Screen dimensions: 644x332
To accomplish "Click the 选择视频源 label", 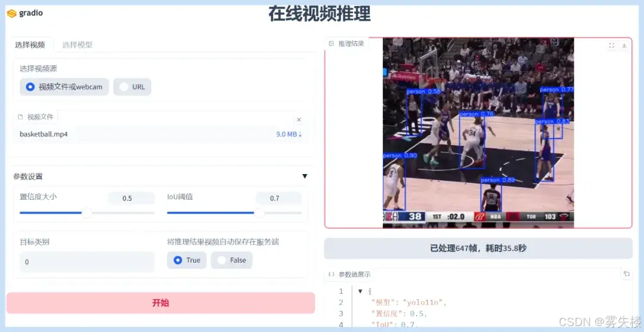I will [38, 69].
